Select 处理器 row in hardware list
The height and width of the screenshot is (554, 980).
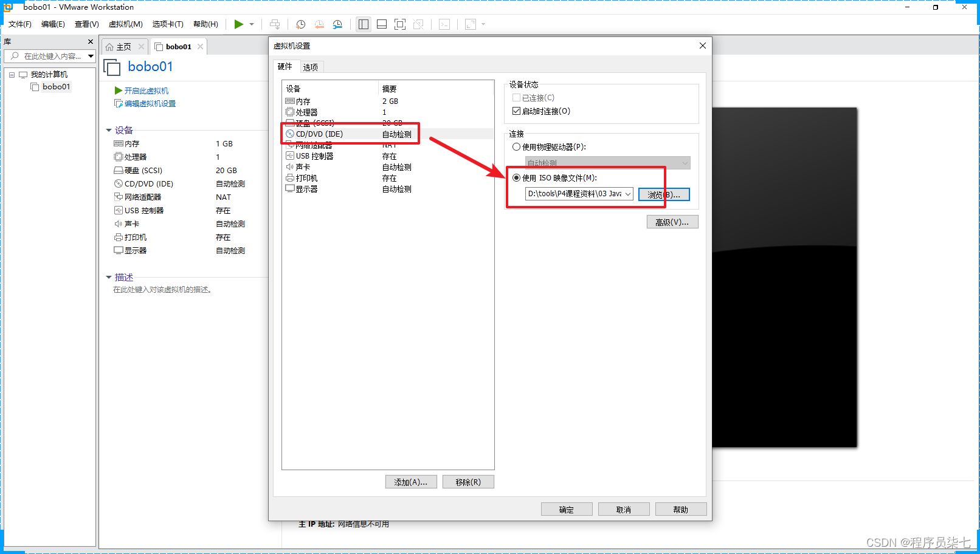(388, 112)
